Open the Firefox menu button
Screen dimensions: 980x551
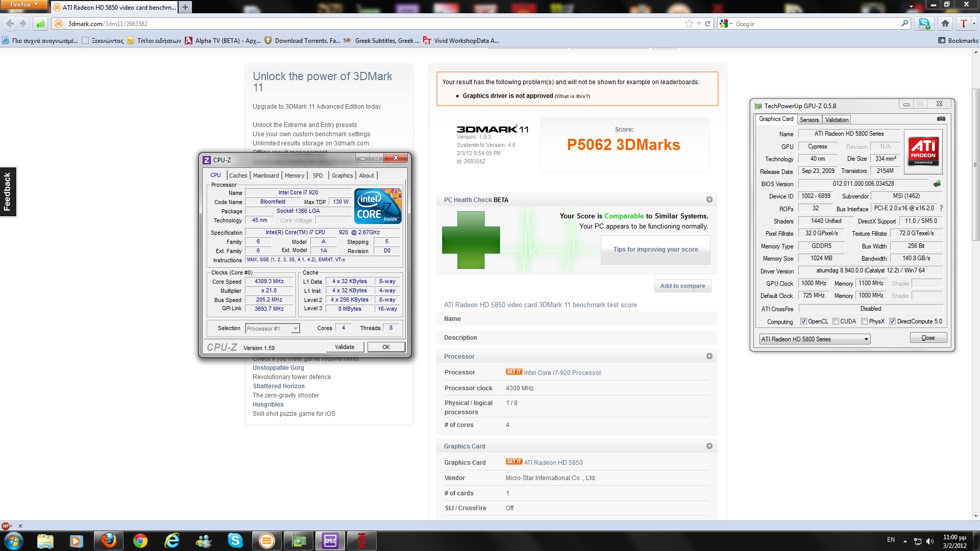coord(24,5)
